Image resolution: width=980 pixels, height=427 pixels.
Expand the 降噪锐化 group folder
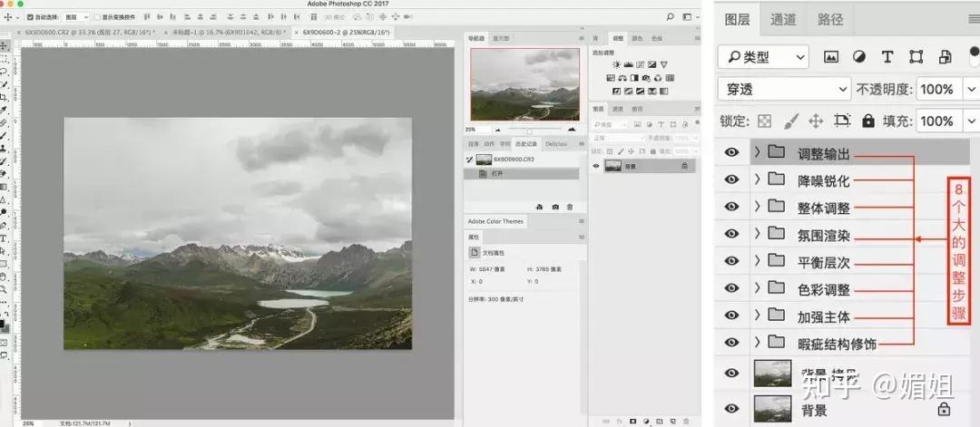tap(757, 180)
